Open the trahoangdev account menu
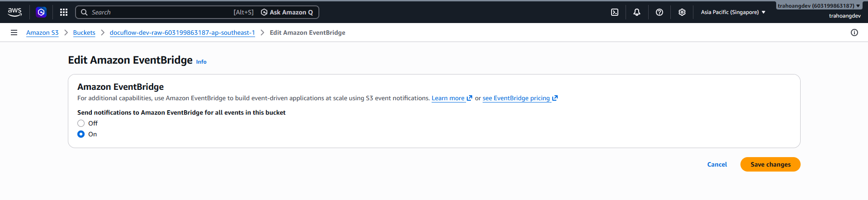This screenshot has height=200, width=868. [x=819, y=6]
